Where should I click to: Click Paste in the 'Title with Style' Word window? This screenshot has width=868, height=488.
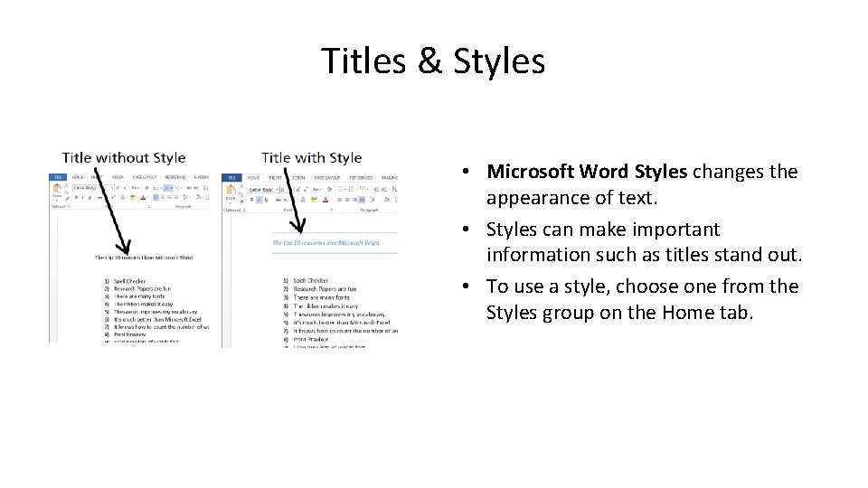[x=231, y=192]
